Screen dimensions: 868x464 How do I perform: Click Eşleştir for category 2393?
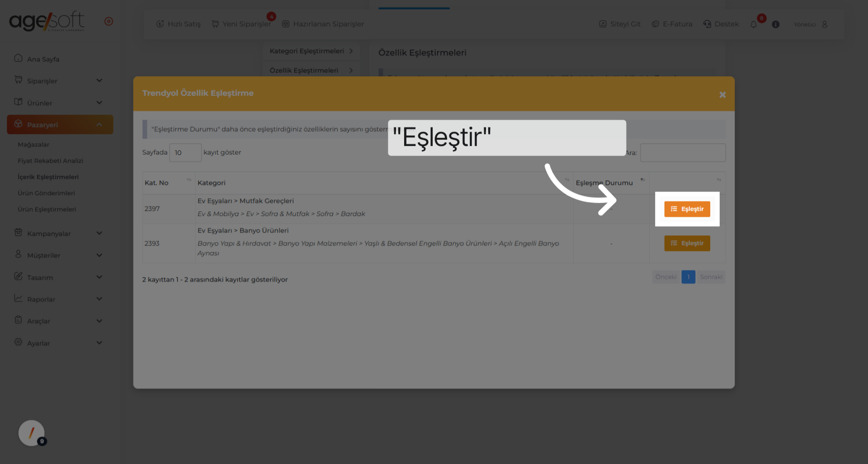pyautogui.click(x=687, y=244)
